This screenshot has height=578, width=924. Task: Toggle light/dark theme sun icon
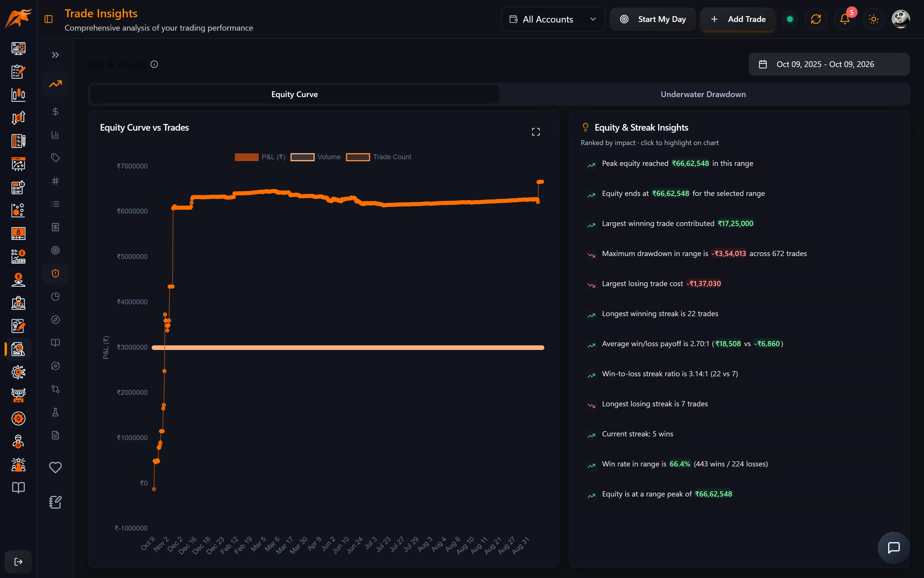[x=873, y=19]
